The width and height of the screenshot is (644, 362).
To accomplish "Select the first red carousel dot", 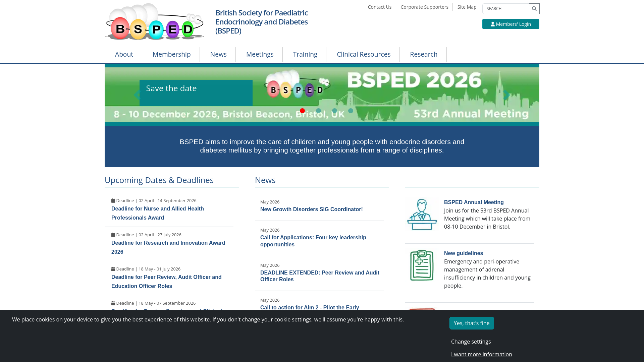I will 302,111.
